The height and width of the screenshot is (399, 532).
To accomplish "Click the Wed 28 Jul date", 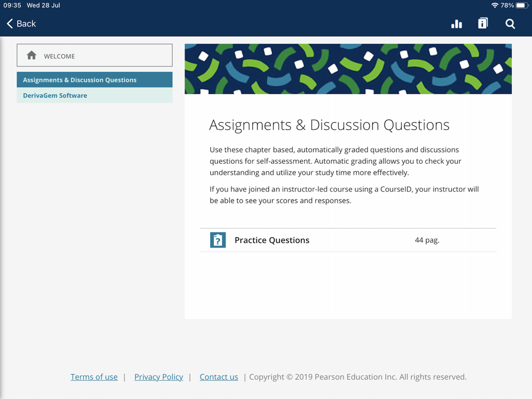I will tap(43, 5).
